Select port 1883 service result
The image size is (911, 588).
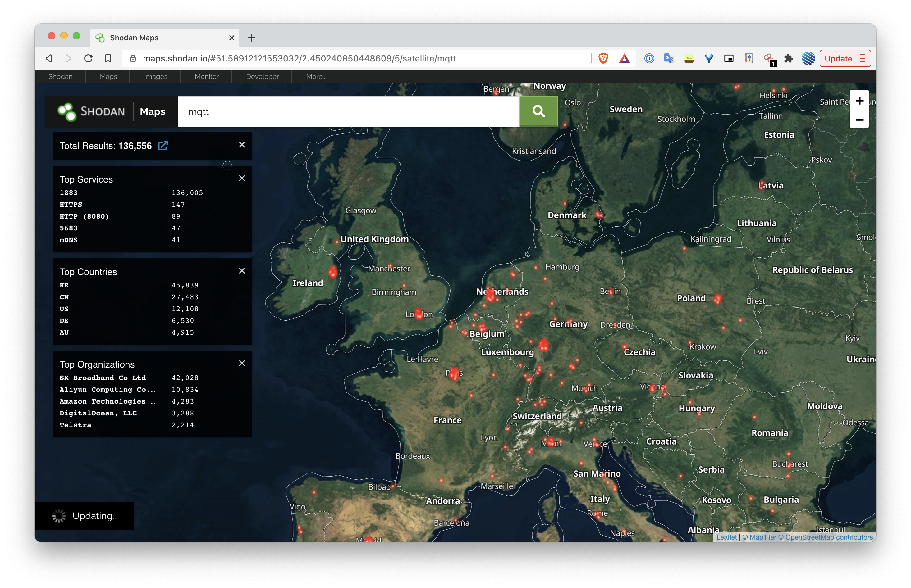click(x=68, y=192)
